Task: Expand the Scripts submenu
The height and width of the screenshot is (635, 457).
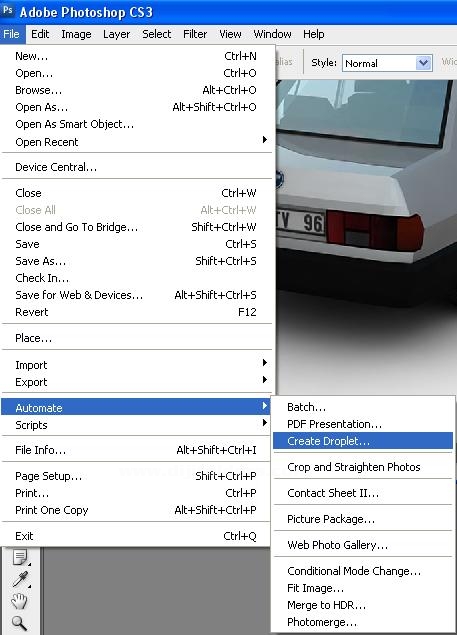Action: point(136,425)
